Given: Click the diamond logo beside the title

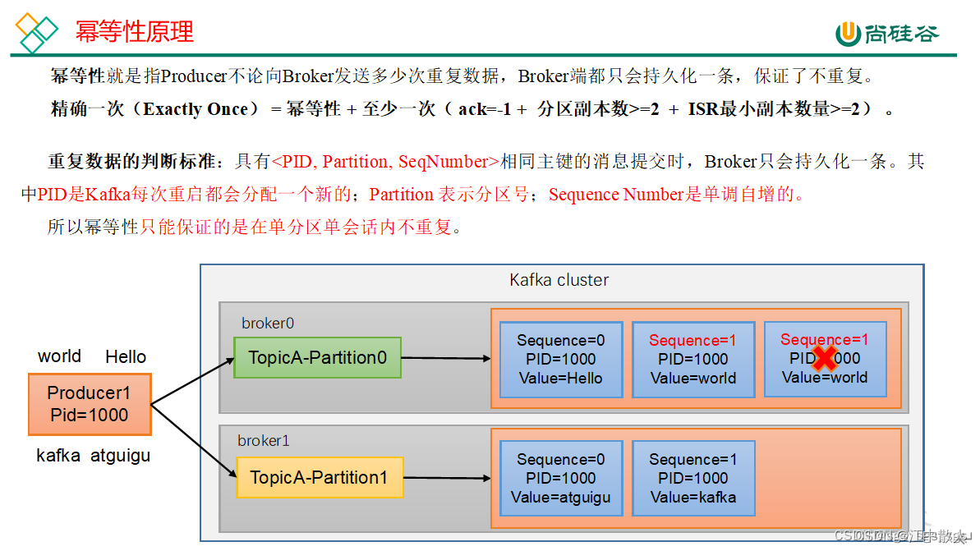Looking at the screenshot, I should (36, 31).
